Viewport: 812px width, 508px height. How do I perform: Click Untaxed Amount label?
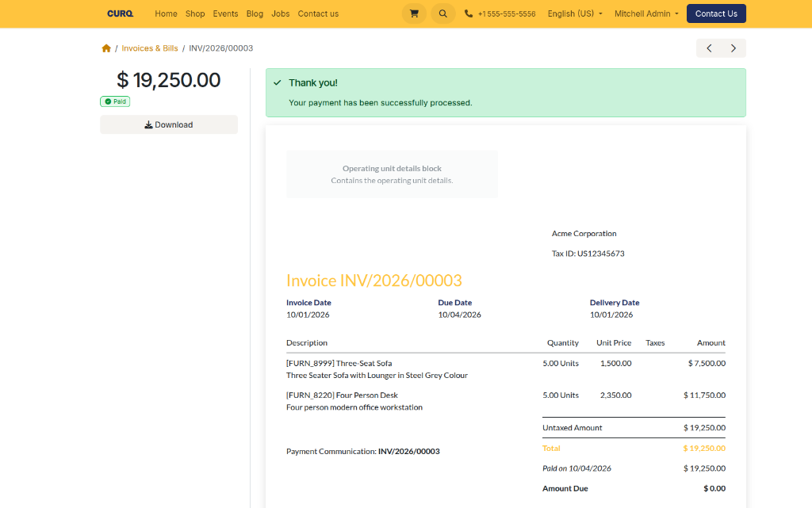pyautogui.click(x=573, y=428)
